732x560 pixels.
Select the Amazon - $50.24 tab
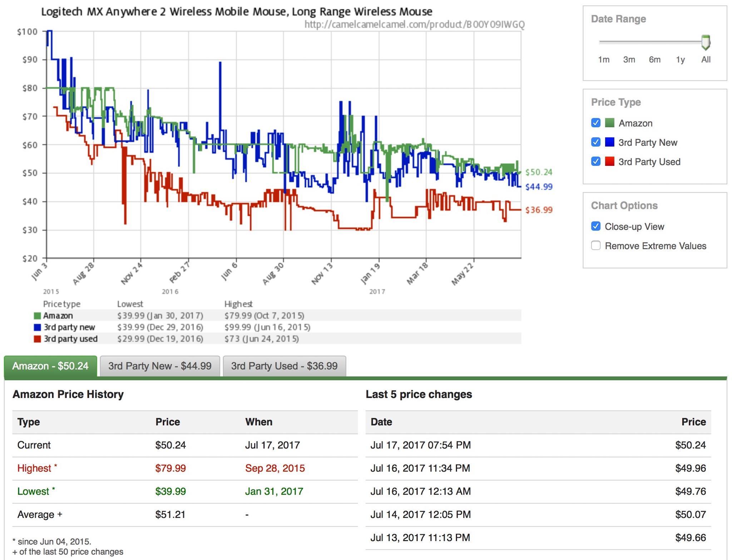50,366
